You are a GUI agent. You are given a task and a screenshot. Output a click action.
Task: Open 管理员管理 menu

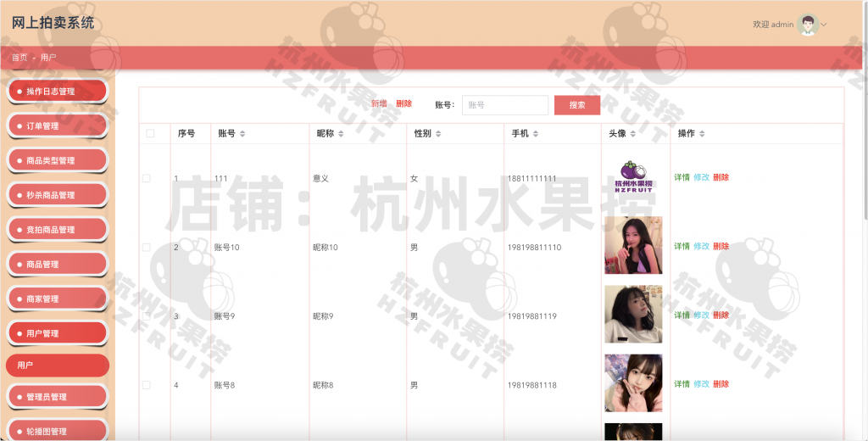(x=58, y=397)
